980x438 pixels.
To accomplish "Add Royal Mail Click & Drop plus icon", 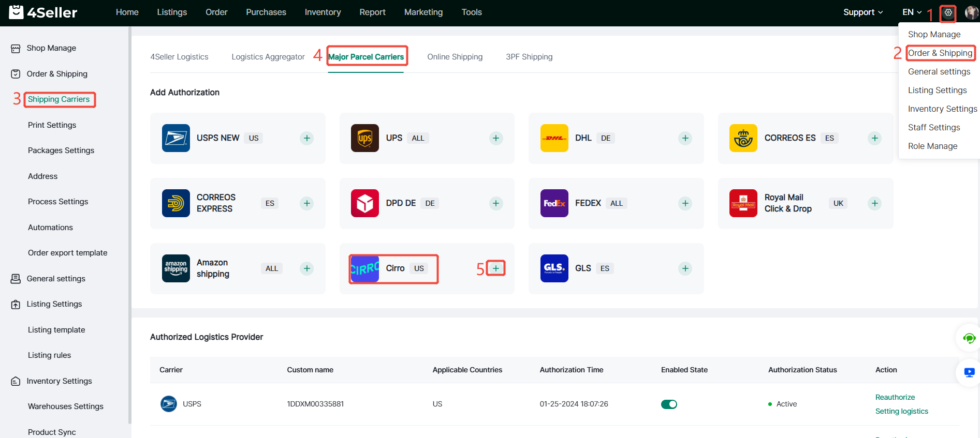I will [875, 203].
